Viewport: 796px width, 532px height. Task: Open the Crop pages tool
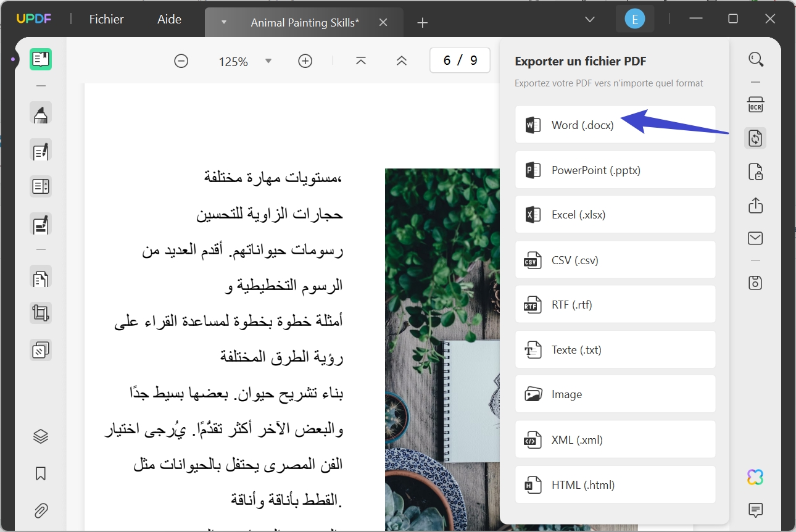click(41, 313)
